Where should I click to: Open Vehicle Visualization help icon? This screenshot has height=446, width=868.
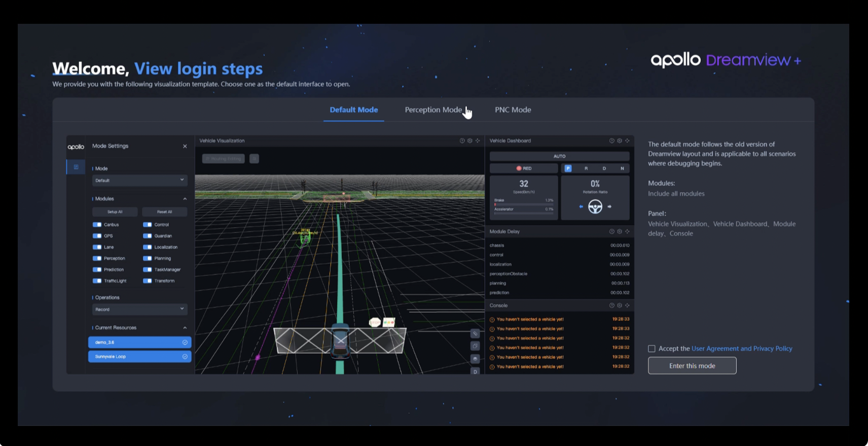click(462, 140)
